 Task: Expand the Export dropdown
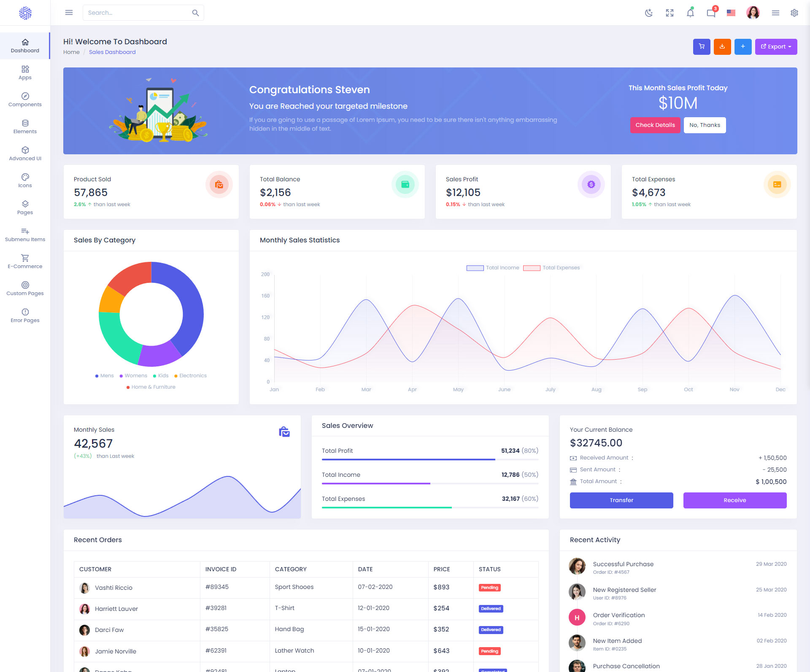(776, 47)
